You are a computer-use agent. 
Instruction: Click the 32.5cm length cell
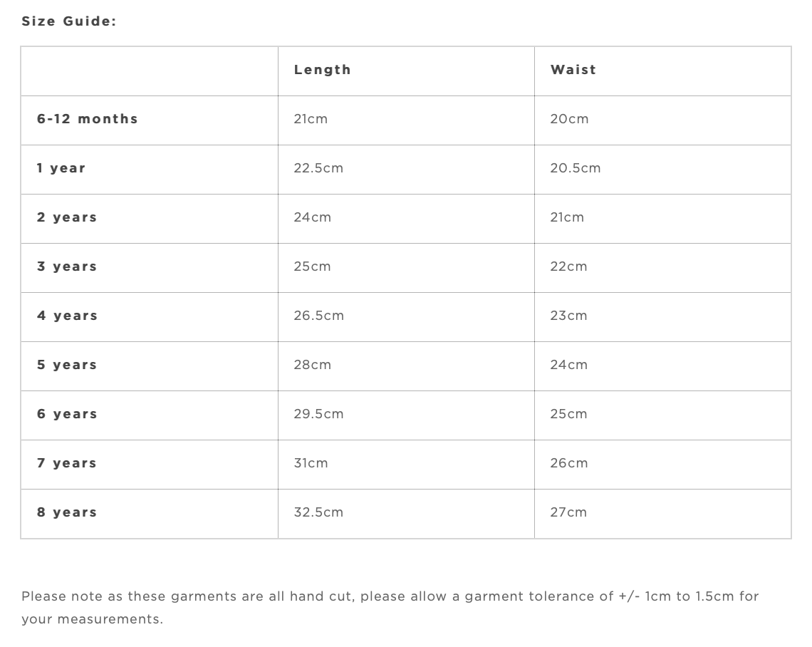point(318,512)
